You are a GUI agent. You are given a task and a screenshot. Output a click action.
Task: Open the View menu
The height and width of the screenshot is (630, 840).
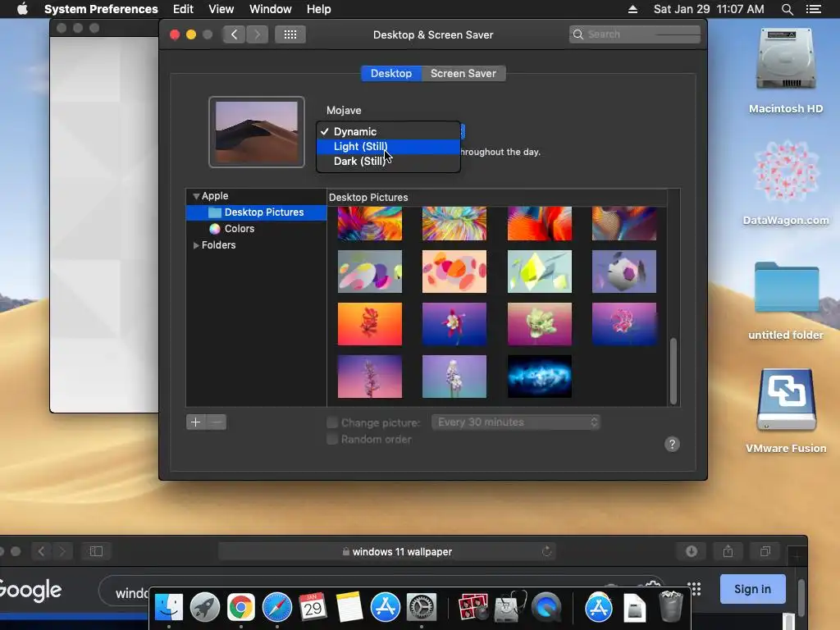point(221,9)
